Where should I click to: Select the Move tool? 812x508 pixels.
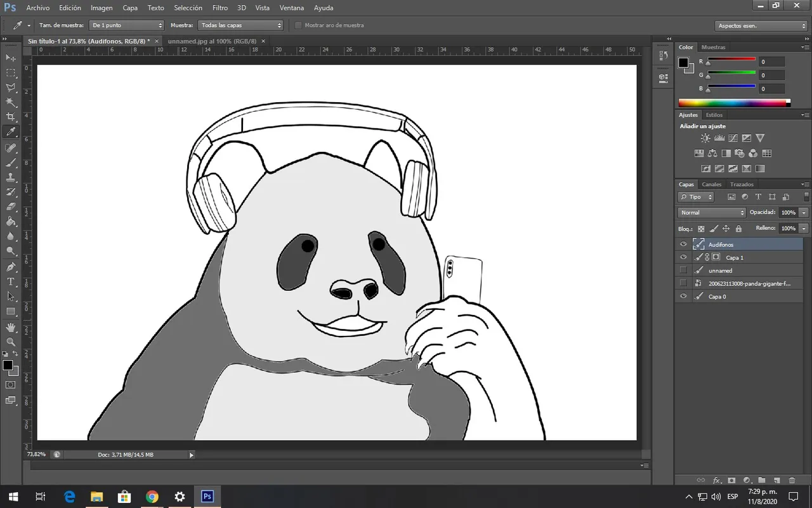(11, 58)
